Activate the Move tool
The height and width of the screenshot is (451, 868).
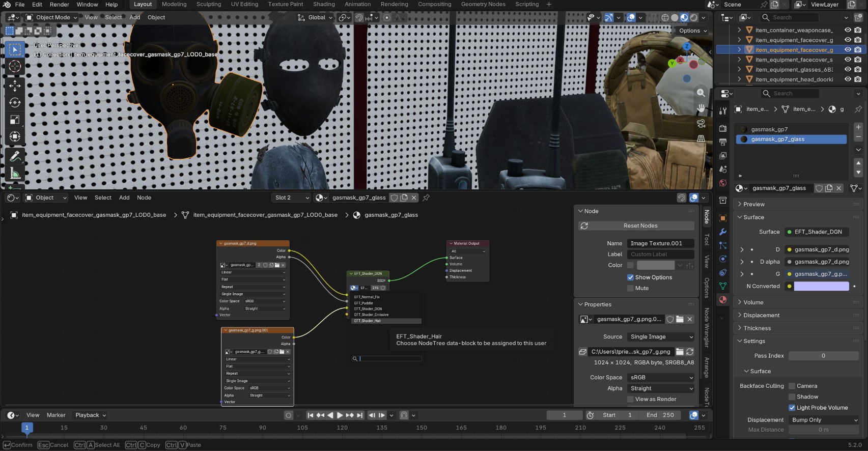(x=15, y=85)
